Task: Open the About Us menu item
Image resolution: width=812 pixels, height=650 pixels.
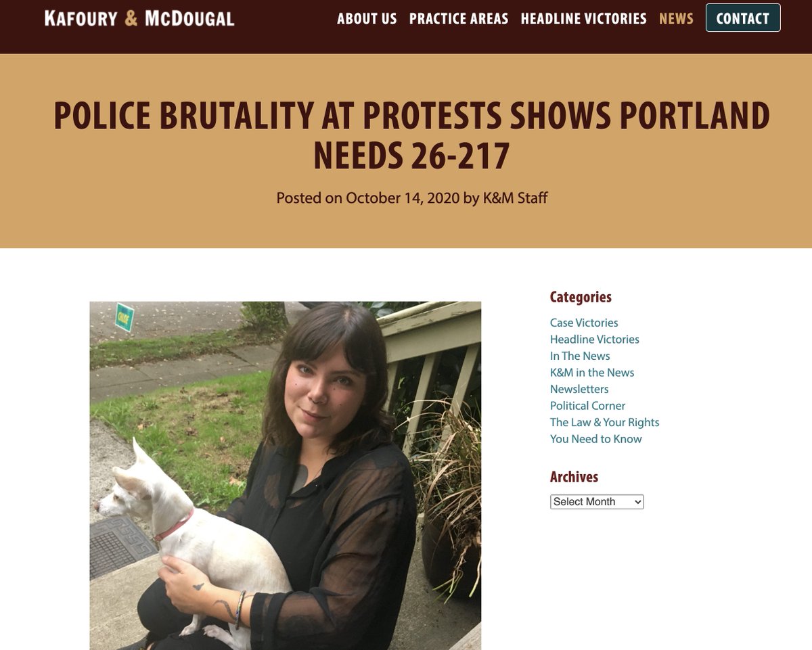Action: click(367, 18)
